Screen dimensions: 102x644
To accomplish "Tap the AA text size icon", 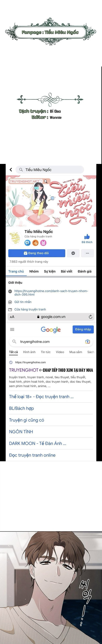I will coord(12,317).
